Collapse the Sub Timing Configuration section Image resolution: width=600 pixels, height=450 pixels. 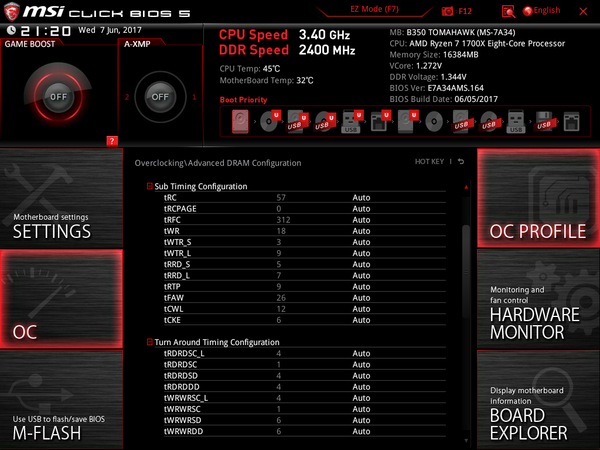pyautogui.click(x=150, y=186)
